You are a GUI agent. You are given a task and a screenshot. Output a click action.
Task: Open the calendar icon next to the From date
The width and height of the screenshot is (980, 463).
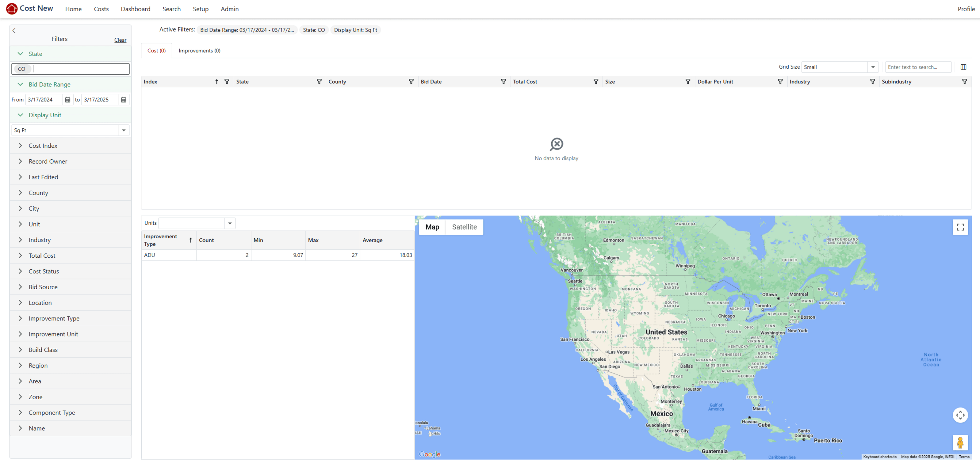[67, 100]
